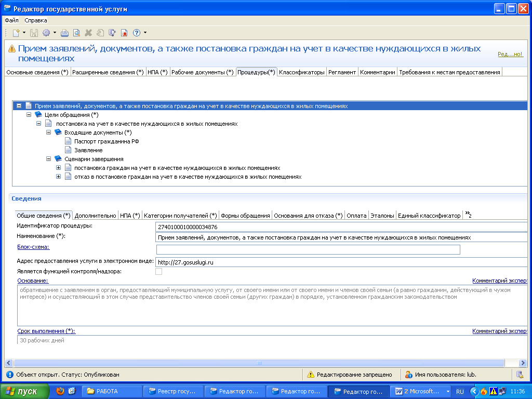Click the empty 'Блок-схема' input field
This screenshot has width=532, height=399.
(x=308, y=249)
